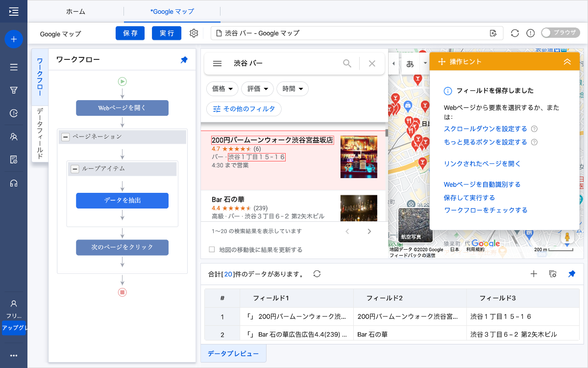588x368 pixels.
Task: Click the アップグレード button
Action: pyautogui.click(x=14, y=328)
